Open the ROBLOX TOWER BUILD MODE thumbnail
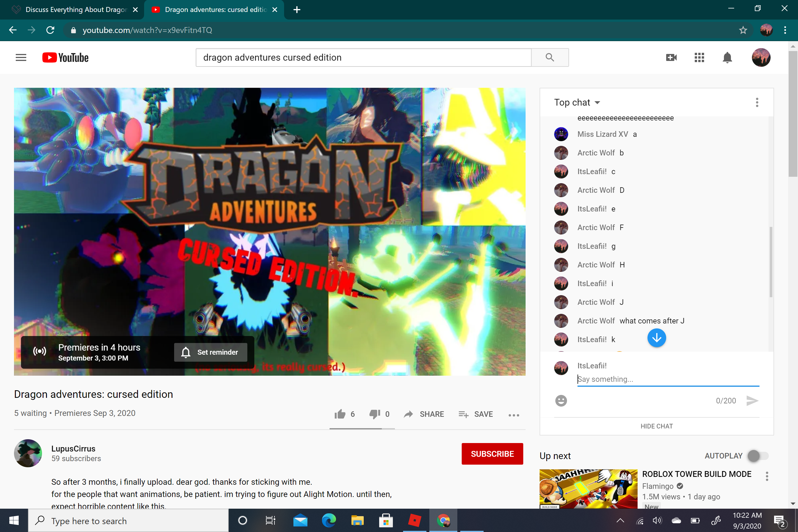The image size is (798, 532). tap(588, 489)
